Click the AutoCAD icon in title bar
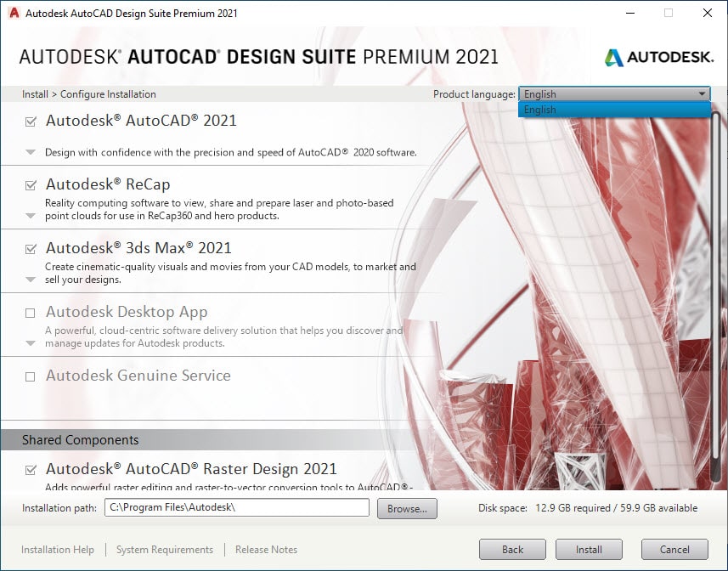 click(14, 13)
